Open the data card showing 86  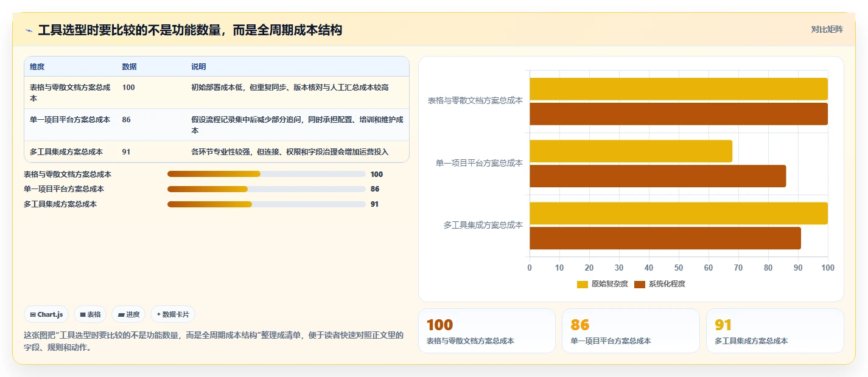click(631, 331)
